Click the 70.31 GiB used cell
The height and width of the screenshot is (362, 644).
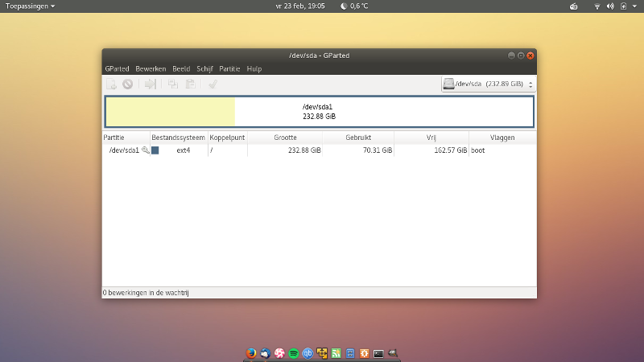point(378,150)
